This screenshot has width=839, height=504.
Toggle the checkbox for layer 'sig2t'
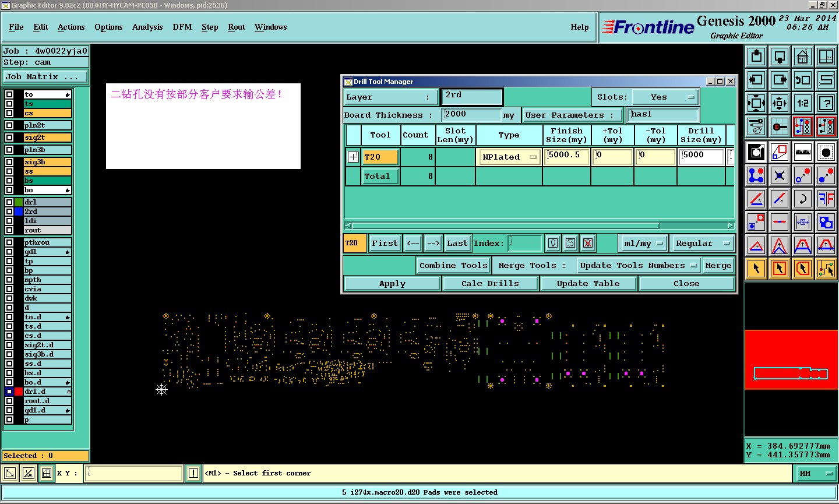pos(9,138)
